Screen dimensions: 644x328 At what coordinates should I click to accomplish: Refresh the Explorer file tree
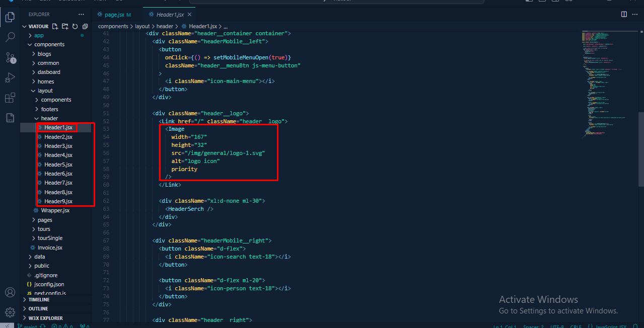pos(75,26)
